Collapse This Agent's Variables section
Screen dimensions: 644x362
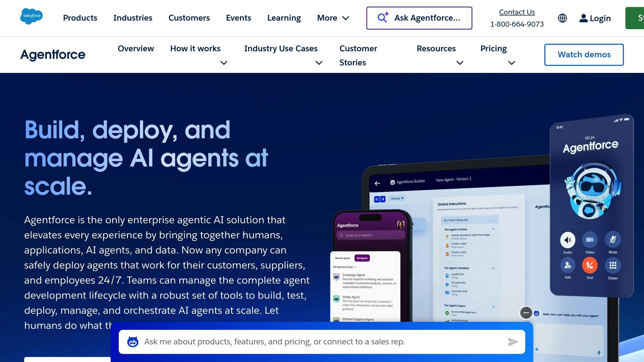pyautogui.click(x=493, y=269)
